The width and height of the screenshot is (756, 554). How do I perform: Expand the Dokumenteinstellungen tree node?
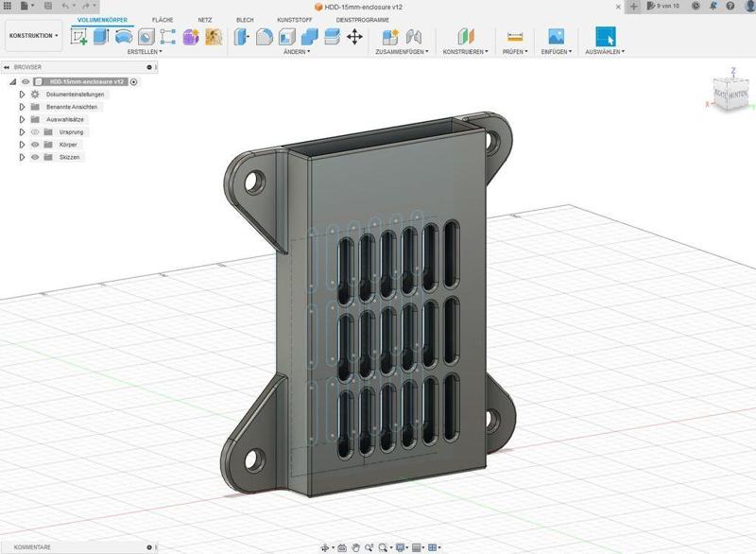click(22, 95)
